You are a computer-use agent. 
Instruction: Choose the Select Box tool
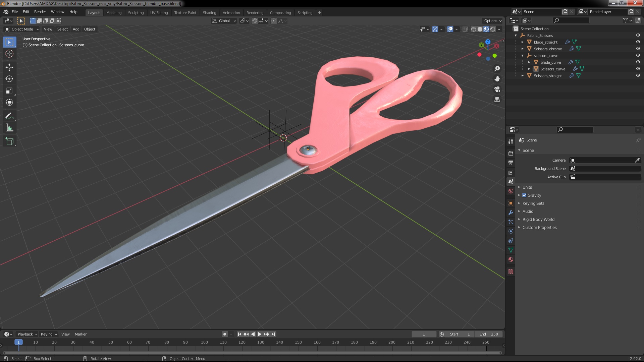click(x=9, y=42)
